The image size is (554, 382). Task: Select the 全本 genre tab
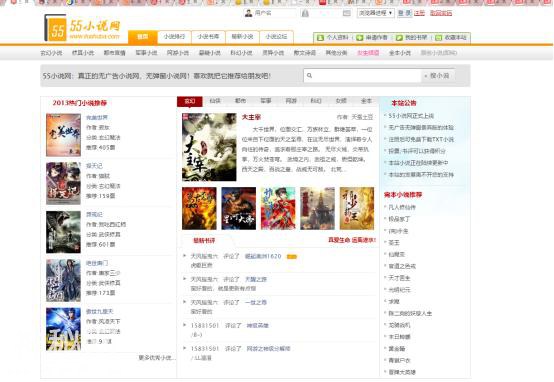click(366, 101)
